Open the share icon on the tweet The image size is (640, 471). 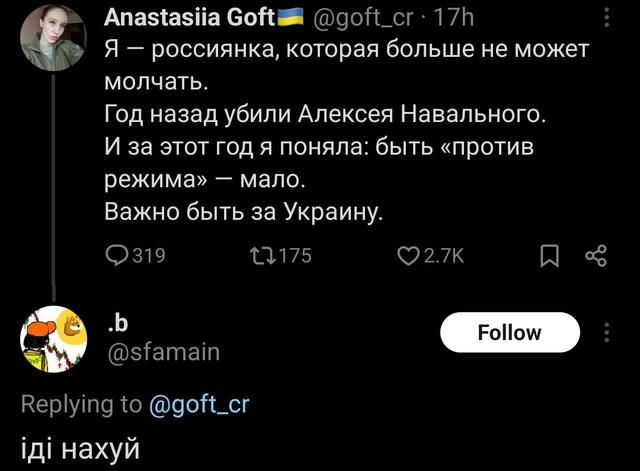click(595, 256)
